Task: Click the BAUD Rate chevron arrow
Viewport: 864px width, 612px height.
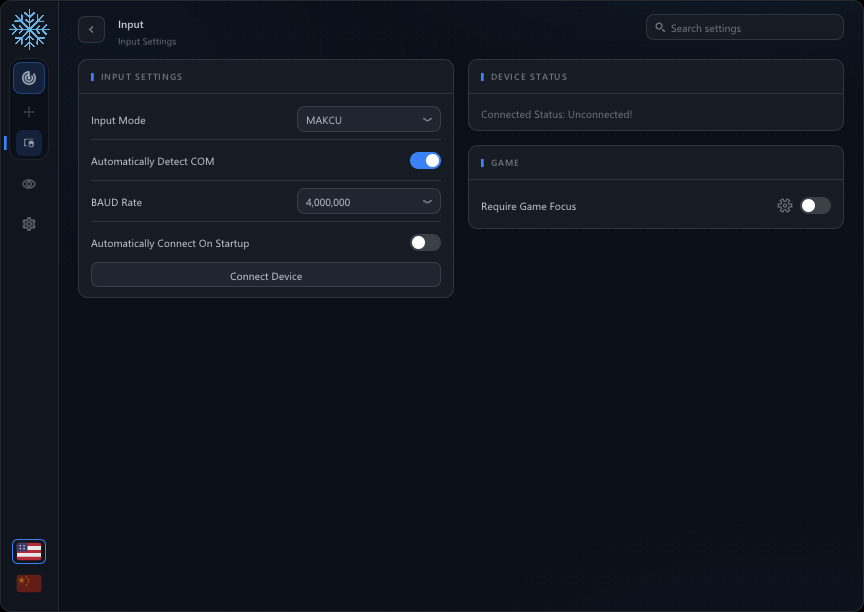Action: pos(427,202)
